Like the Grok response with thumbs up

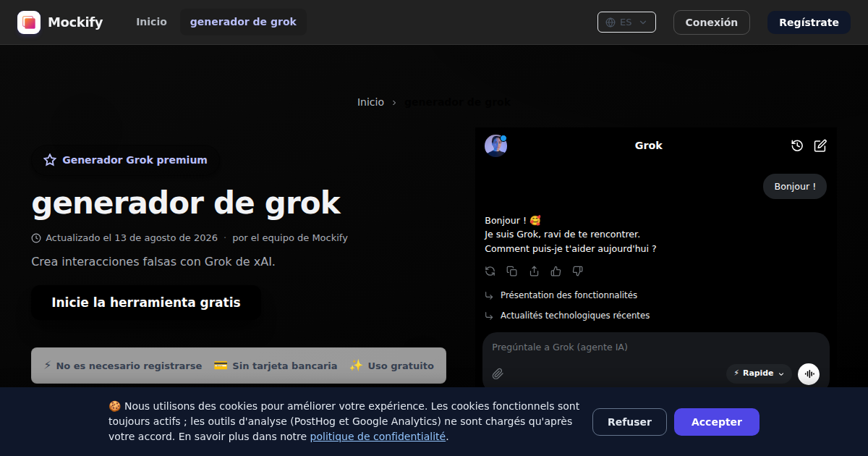pyautogui.click(x=556, y=271)
